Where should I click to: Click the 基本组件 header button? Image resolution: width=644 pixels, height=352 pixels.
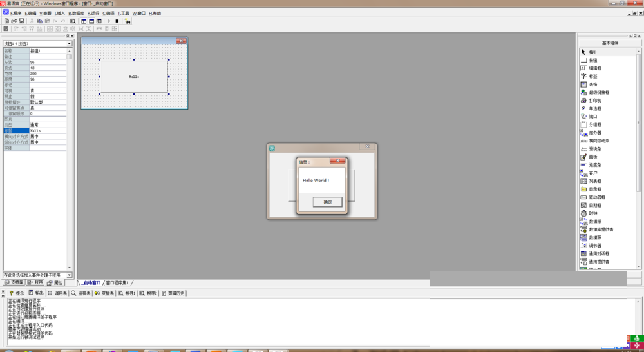(610, 43)
